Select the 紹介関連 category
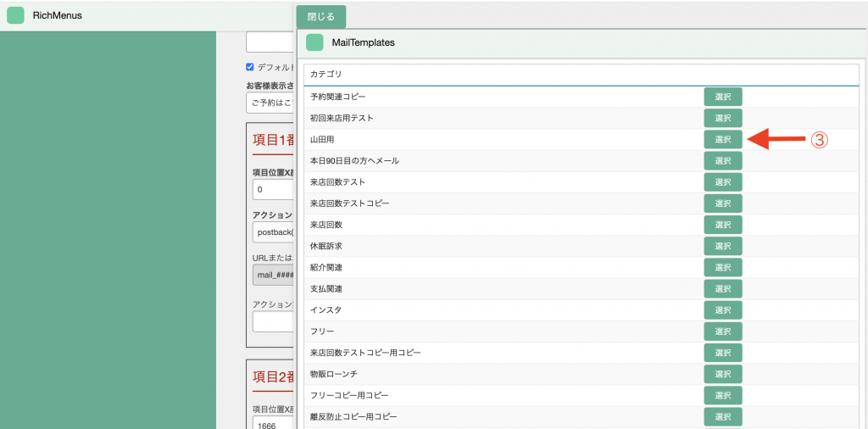Image resolution: width=868 pixels, height=429 pixels. coord(723,267)
